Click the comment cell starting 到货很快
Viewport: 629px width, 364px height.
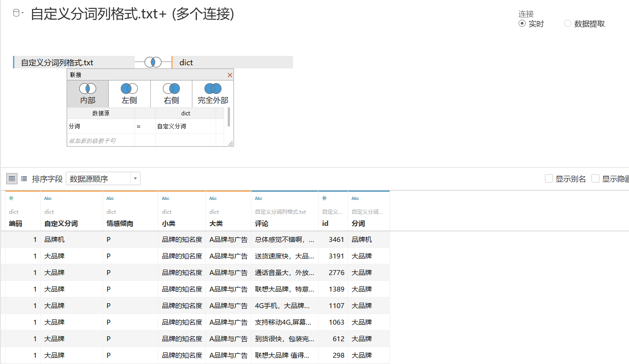[x=285, y=339]
